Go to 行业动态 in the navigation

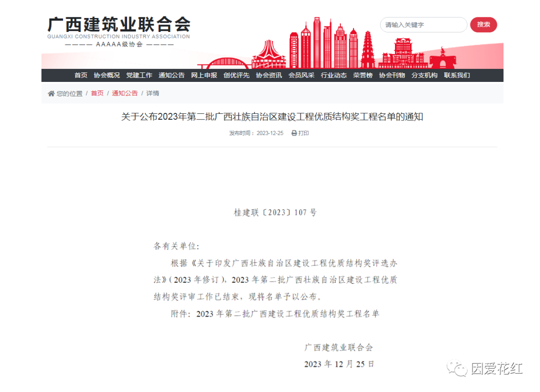tap(334, 75)
